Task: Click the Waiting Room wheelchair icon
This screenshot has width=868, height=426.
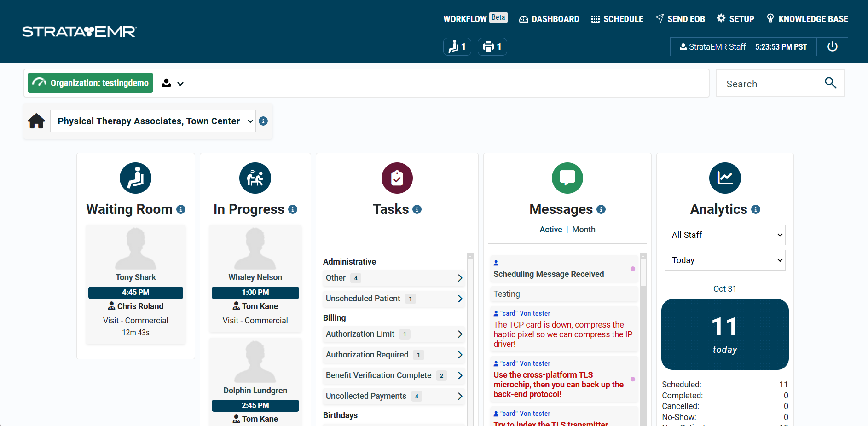Action: point(135,178)
